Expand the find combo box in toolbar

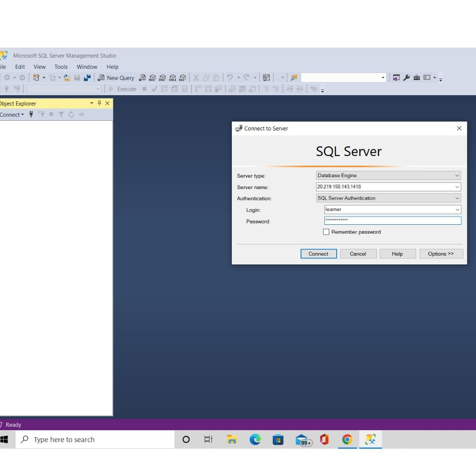coord(383,78)
